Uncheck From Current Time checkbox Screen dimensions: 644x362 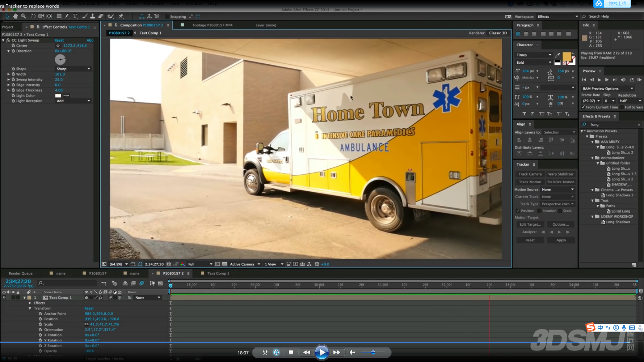point(583,107)
